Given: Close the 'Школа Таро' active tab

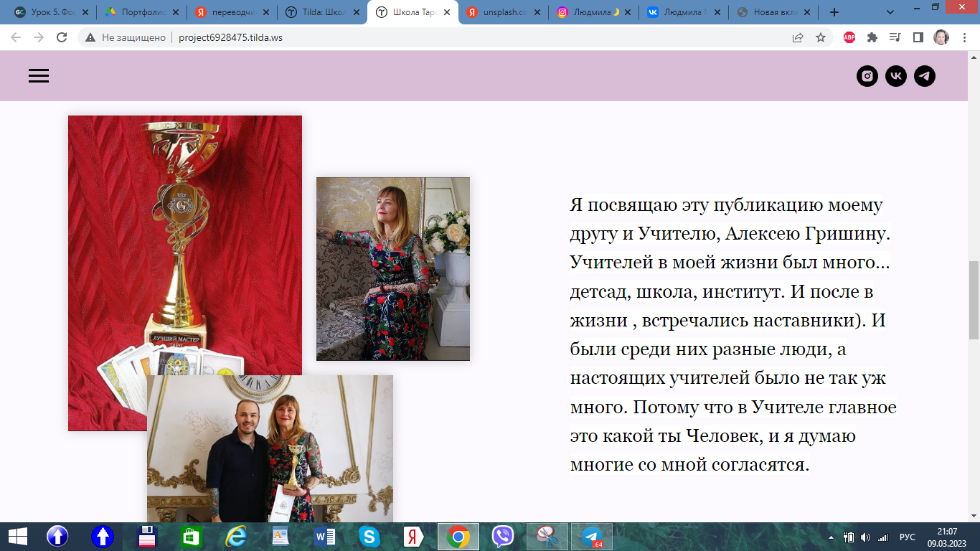Looking at the screenshot, I should coord(446,12).
